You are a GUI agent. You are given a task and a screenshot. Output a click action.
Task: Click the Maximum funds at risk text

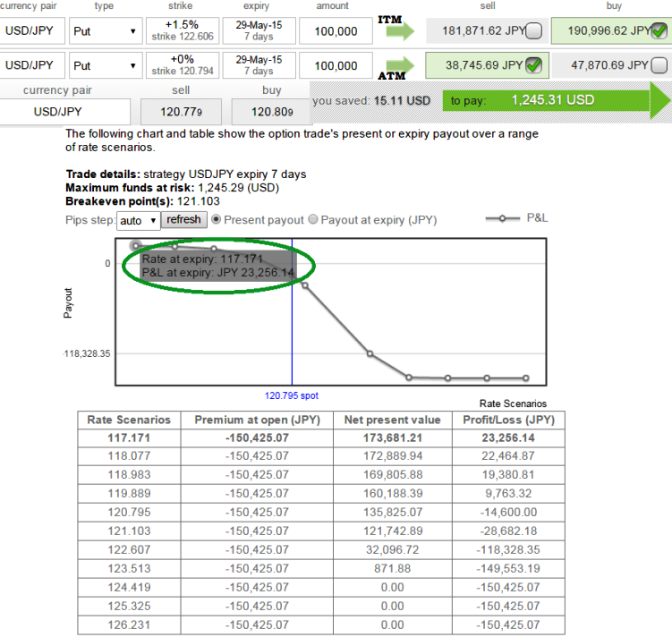point(173,188)
